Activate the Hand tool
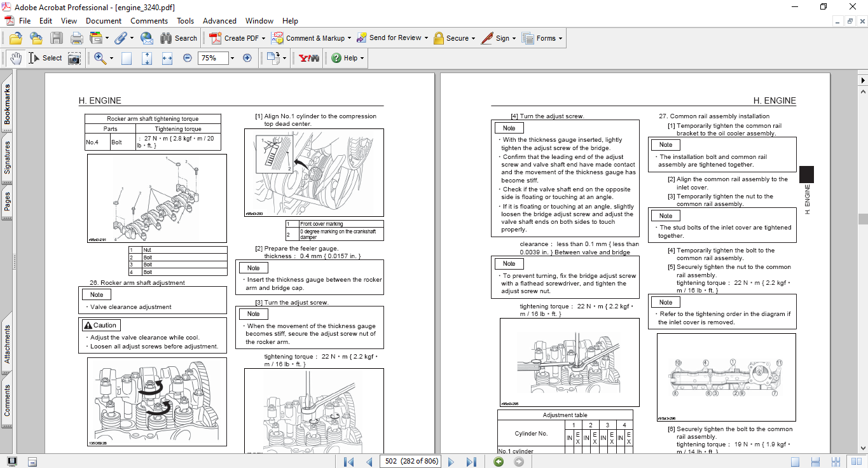 [15, 58]
